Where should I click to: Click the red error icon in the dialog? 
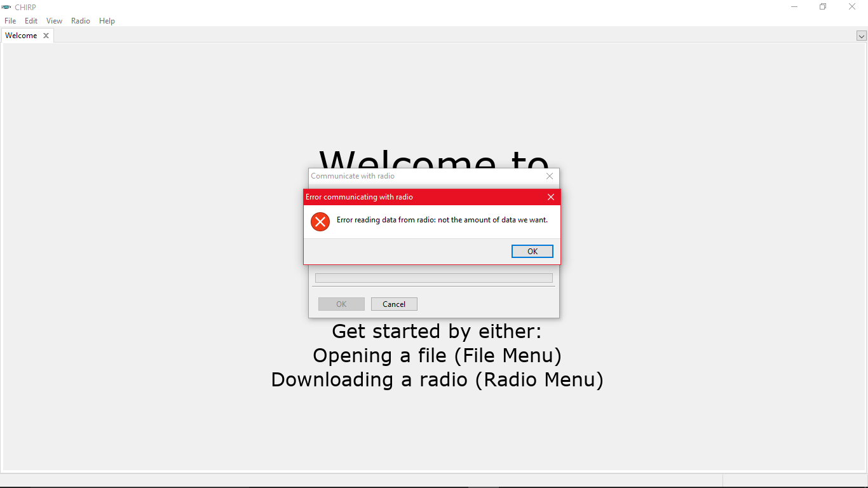[x=320, y=222]
